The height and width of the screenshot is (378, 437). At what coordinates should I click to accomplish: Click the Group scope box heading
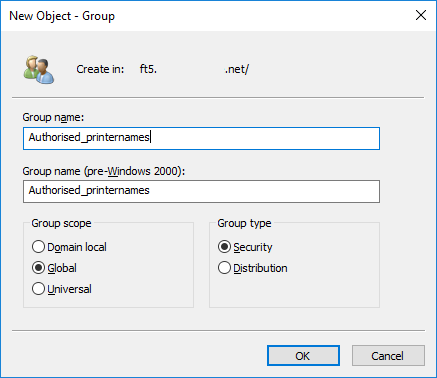point(61,223)
